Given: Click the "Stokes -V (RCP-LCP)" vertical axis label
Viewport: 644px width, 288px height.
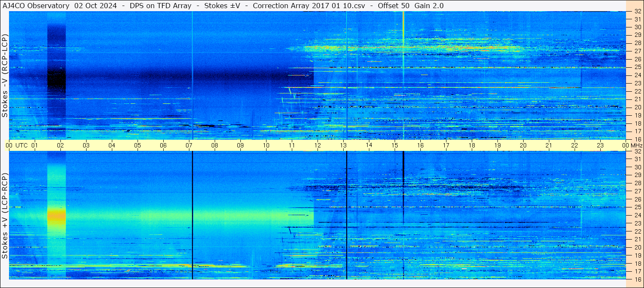Looking at the screenshot, I should point(5,76).
